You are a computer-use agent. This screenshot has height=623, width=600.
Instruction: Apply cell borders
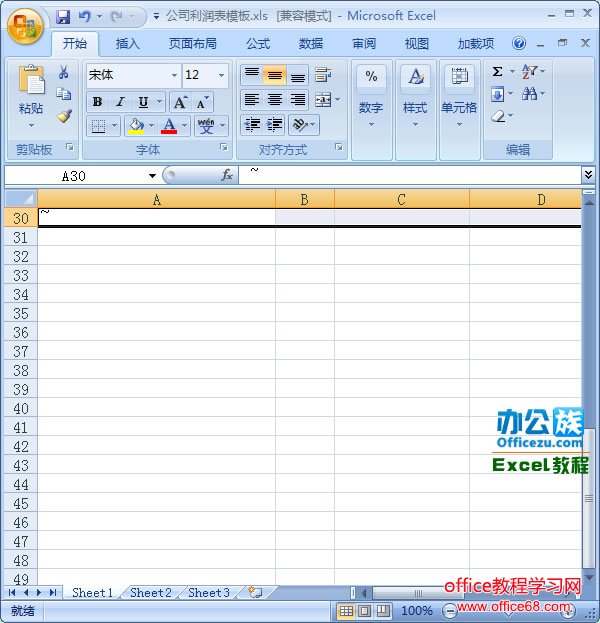98,126
